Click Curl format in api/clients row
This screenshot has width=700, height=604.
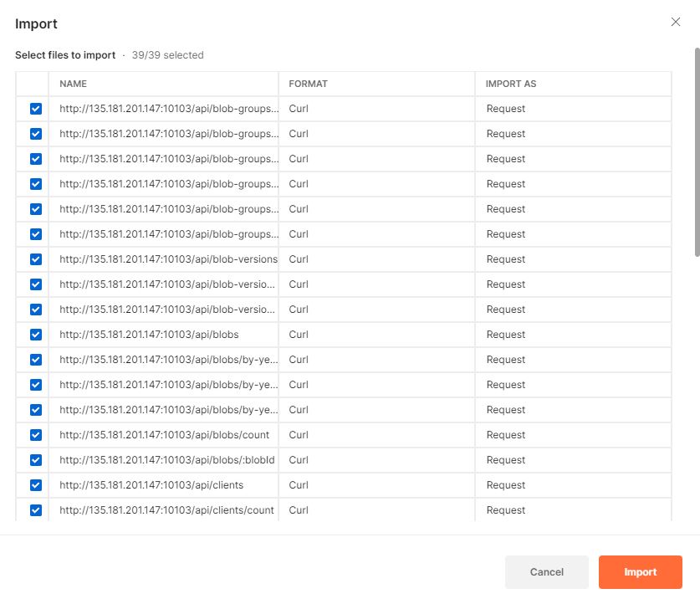299,485
